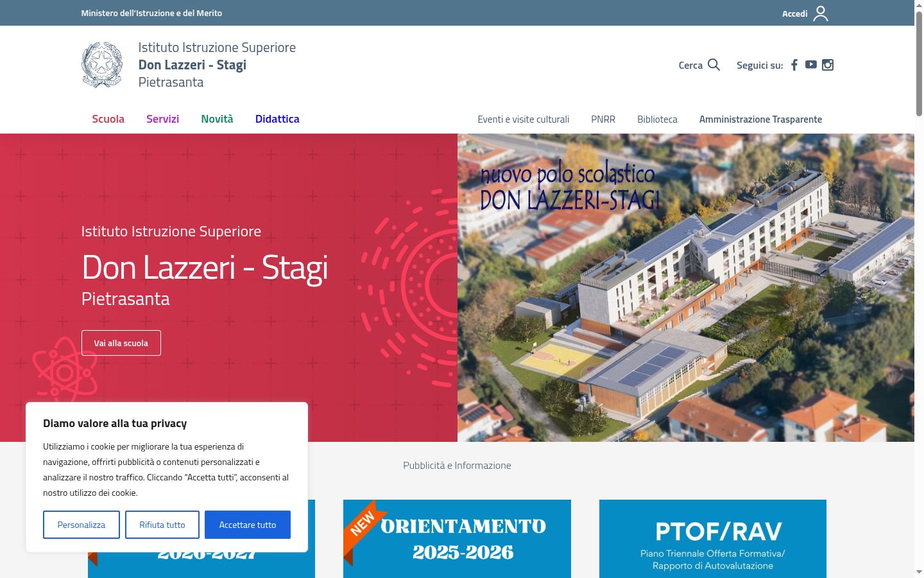Open the Orientamento 2025-2026 banner
This screenshot has width=924, height=578.
(x=457, y=539)
